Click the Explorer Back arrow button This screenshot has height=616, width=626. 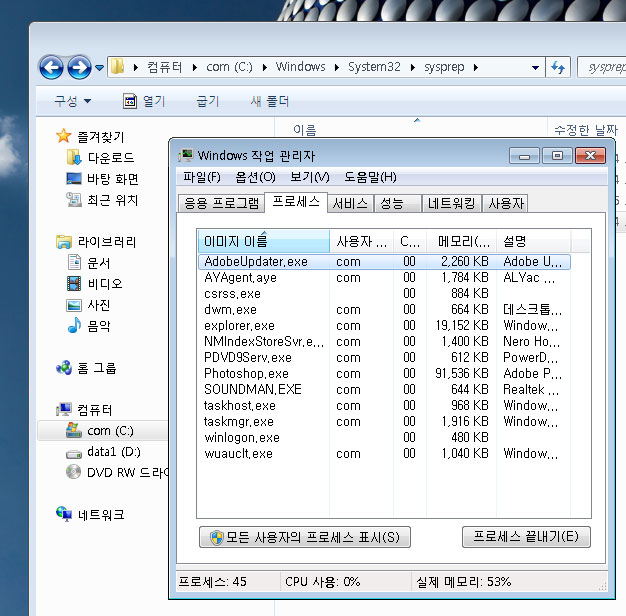tap(51, 67)
